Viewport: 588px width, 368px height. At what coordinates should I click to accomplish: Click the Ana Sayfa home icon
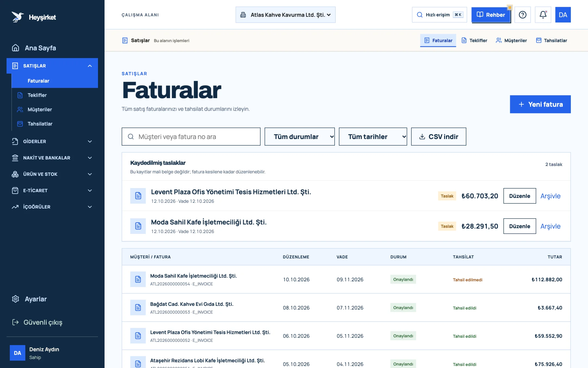coord(16,48)
